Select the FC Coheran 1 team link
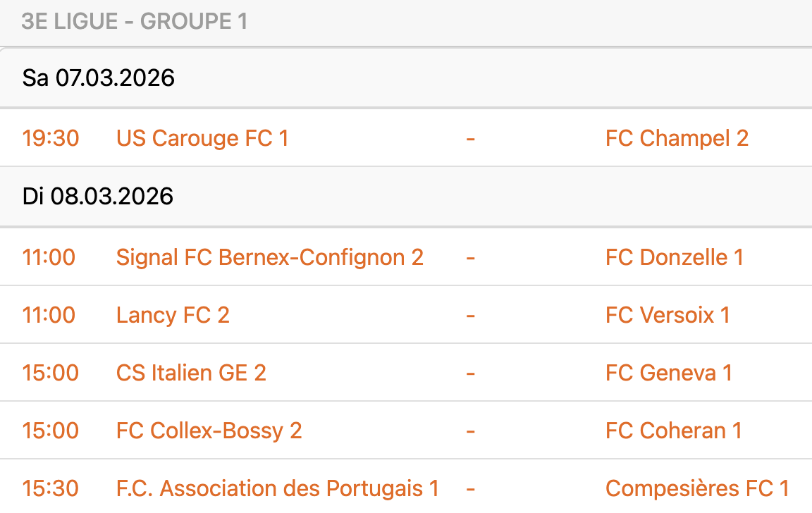The width and height of the screenshot is (812, 513). pyautogui.click(x=673, y=431)
